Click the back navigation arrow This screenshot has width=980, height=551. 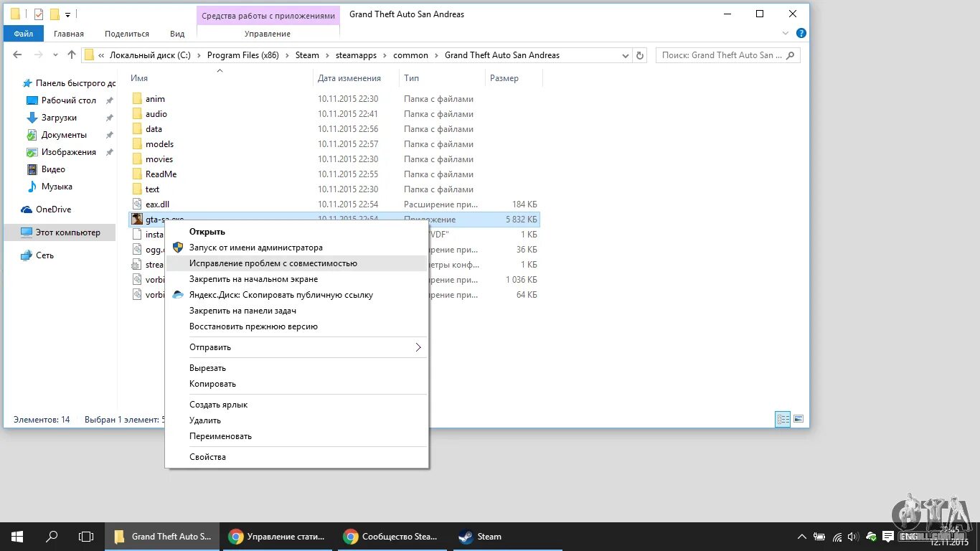pyautogui.click(x=18, y=55)
